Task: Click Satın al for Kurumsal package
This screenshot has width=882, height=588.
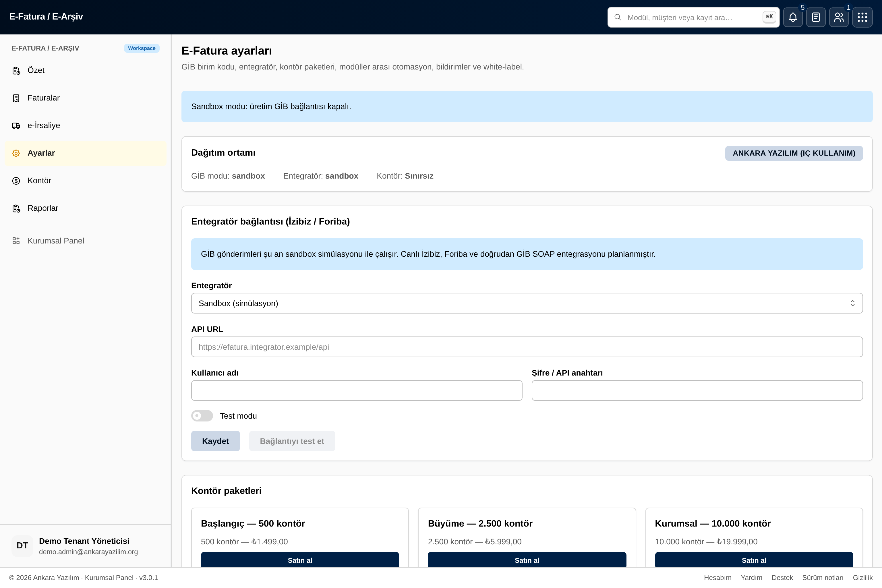Action: (x=754, y=560)
